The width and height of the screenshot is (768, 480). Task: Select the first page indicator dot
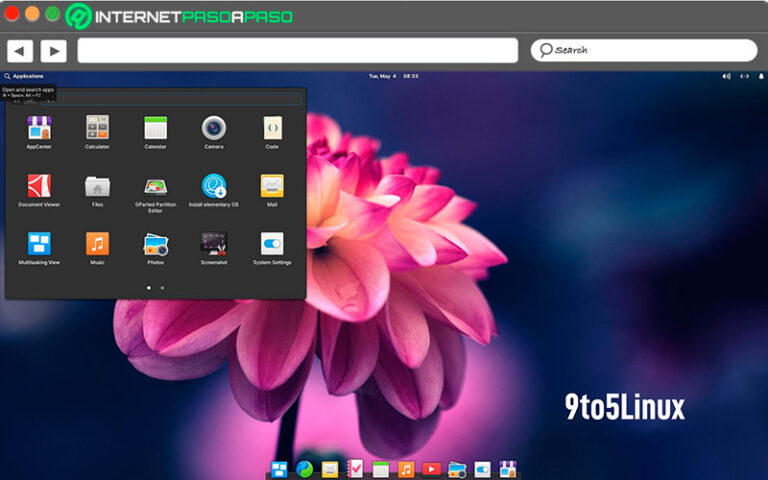pos(148,287)
